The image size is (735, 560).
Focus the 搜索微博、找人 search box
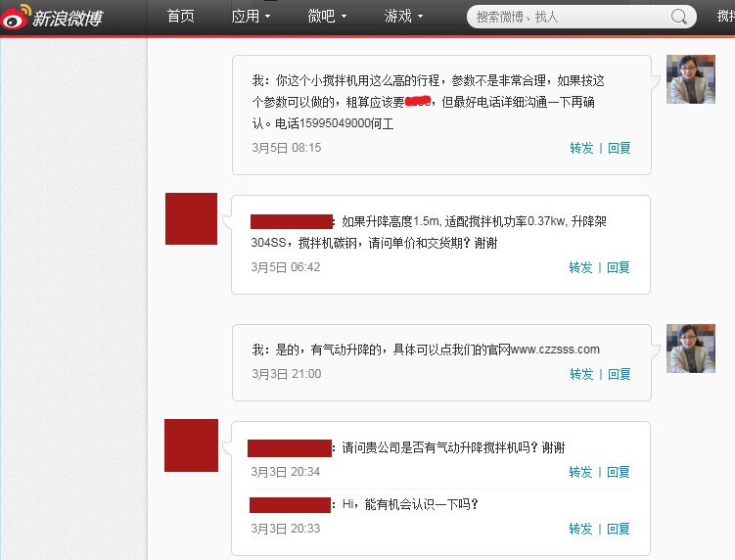coord(568,17)
